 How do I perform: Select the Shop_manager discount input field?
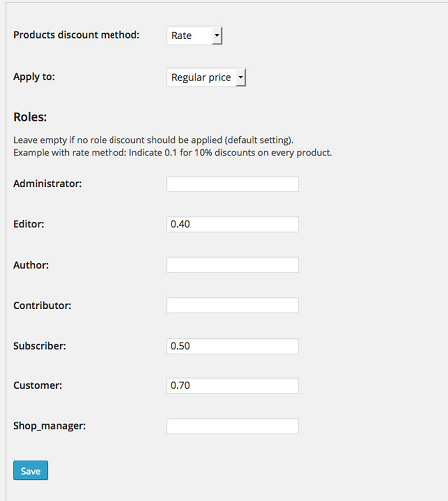232,426
